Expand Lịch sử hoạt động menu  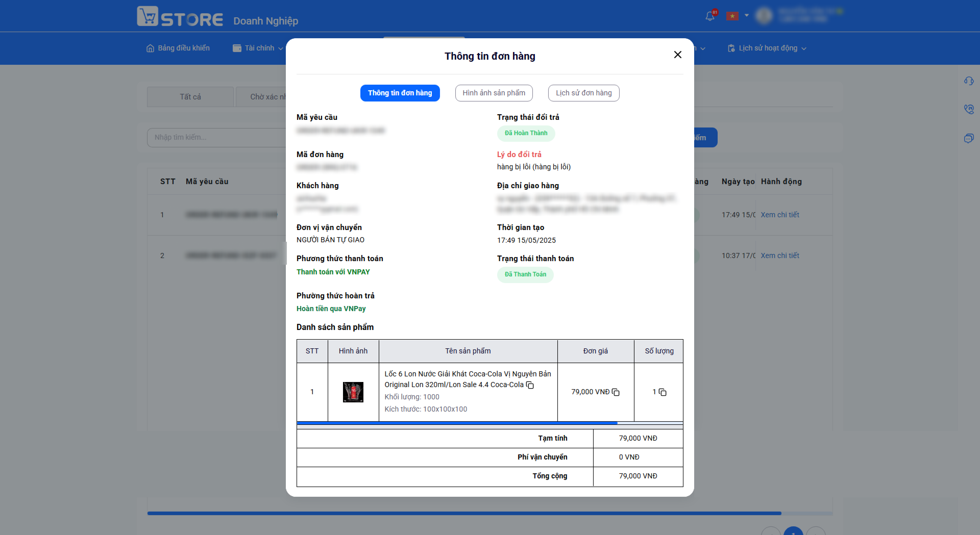click(x=767, y=48)
